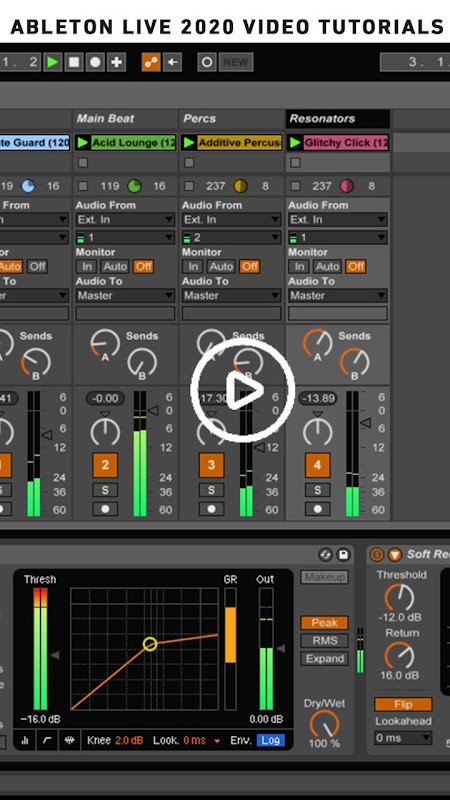Switch the Compressor to collapsed view icon
The width and height of the screenshot is (450, 800).
26,740
